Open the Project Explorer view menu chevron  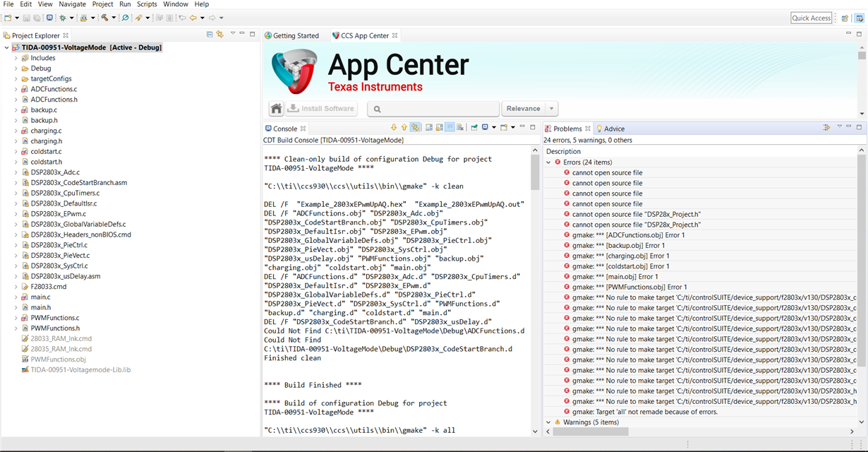tap(231, 34)
